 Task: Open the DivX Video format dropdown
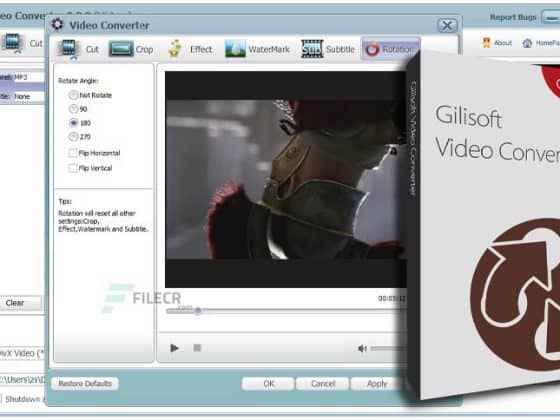pyautogui.click(x=22, y=353)
